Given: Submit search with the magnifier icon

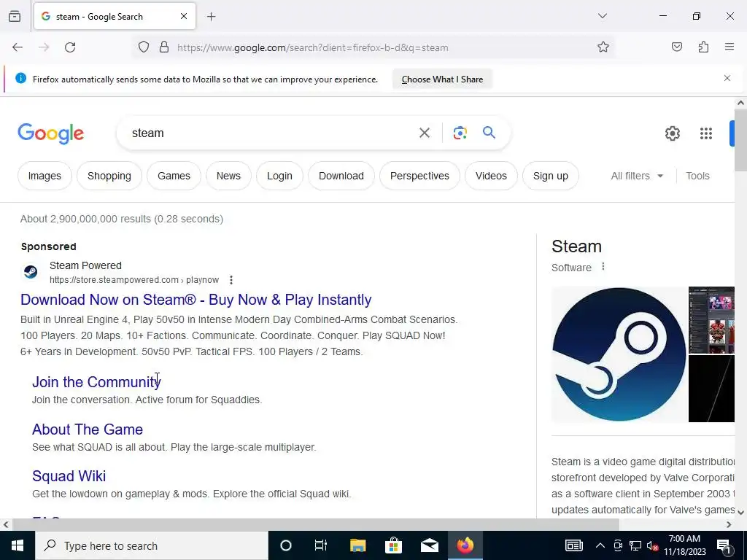Looking at the screenshot, I should coord(489,133).
